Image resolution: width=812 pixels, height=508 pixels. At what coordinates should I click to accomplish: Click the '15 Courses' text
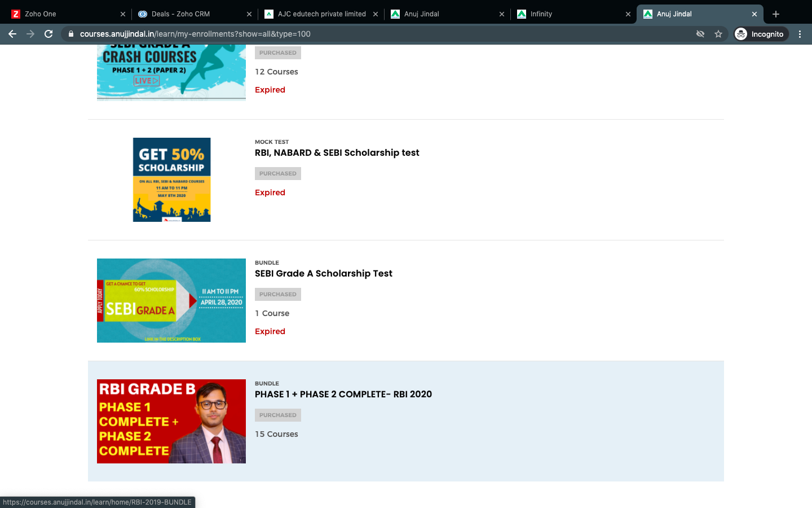coord(276,434)
